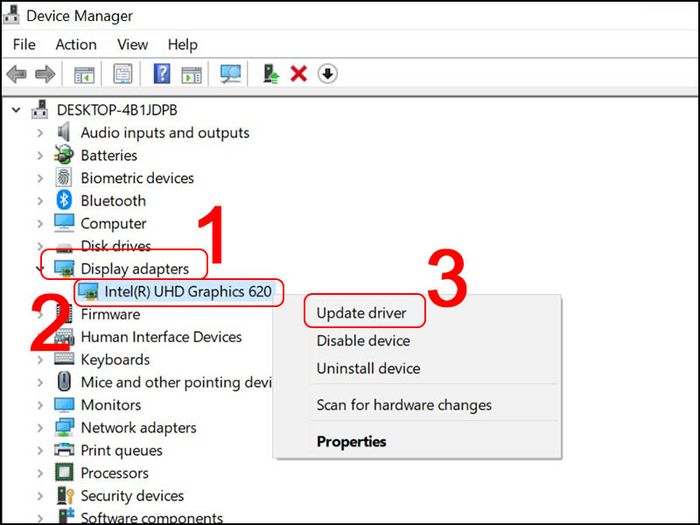
Task: Select the Display adapters label
Action: [135, 269]
